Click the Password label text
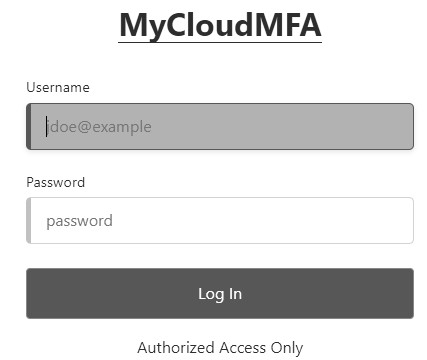The width and height of the screenshot is (427, 360). tap(56, 182)
